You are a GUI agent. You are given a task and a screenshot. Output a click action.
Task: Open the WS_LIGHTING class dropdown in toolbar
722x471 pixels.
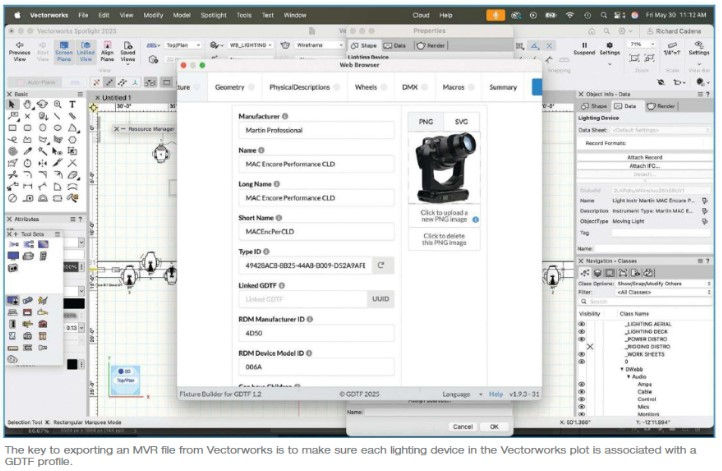pyautogui.click(x=250, y=45)
